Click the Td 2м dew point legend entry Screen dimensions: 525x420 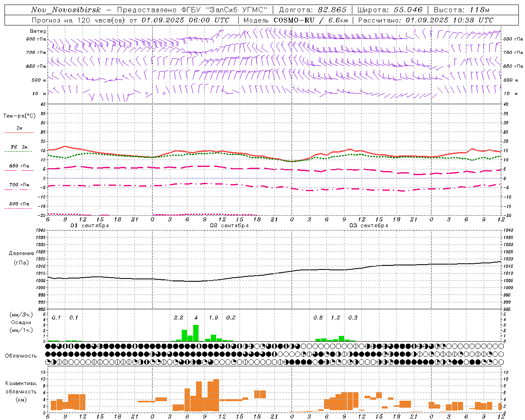coord(19,147)
